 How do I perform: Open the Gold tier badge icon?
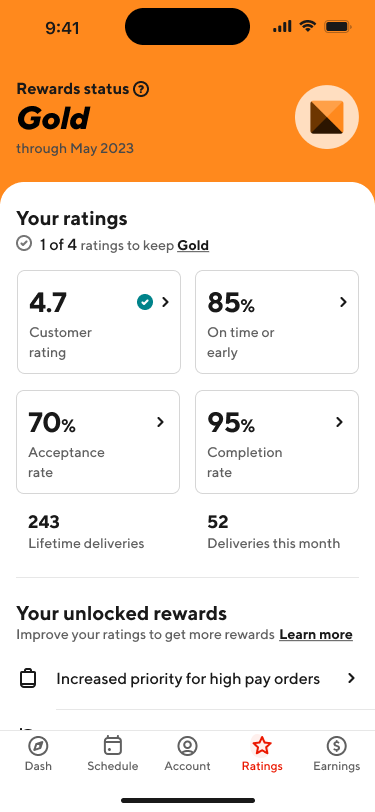(327, 117)
